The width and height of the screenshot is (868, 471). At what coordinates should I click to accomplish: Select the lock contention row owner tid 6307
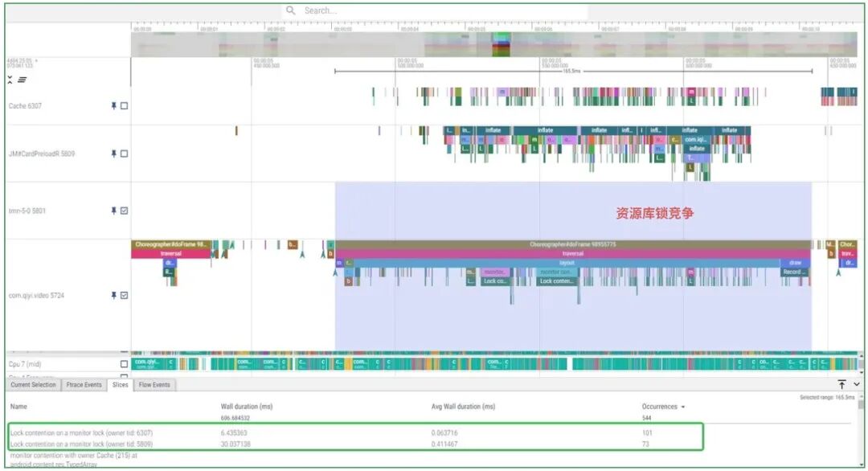(355, 432)
